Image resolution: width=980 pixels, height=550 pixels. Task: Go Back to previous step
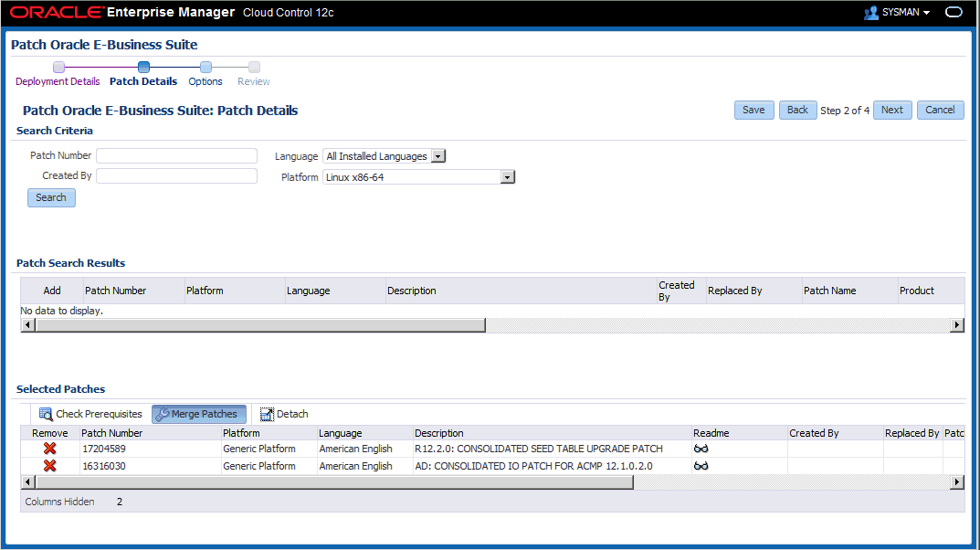797,110
